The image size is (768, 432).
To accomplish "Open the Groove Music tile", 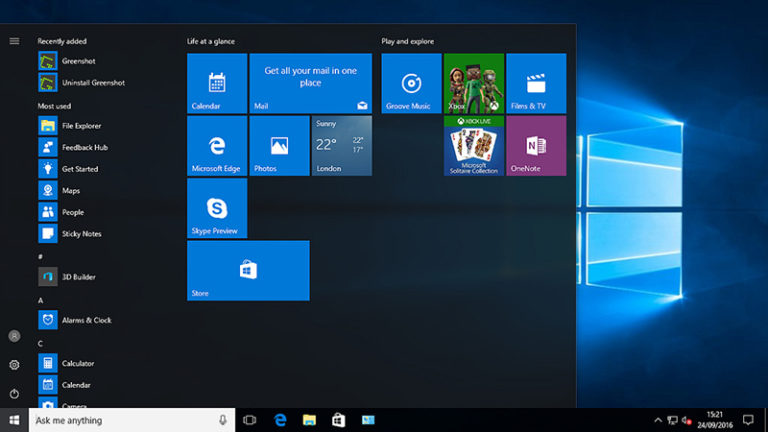I will click(x=411, y=84).
